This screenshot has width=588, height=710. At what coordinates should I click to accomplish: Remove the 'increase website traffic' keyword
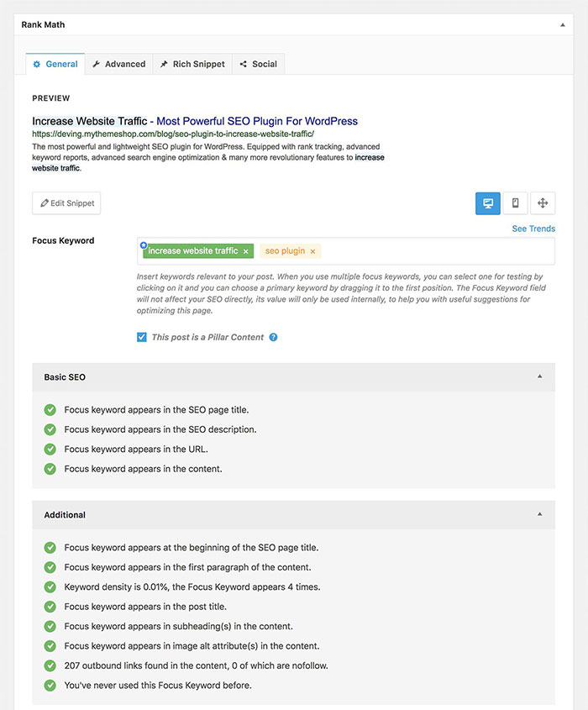tap(246, 251)
